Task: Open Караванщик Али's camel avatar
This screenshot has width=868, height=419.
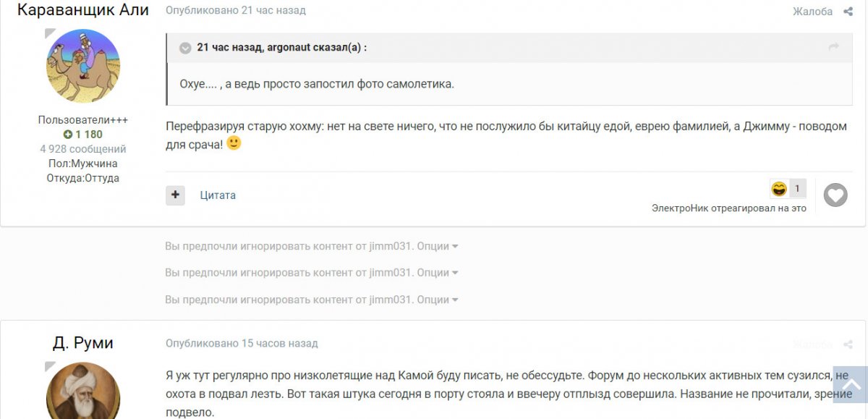Action: pyautogui.click(x=83, y=66)
